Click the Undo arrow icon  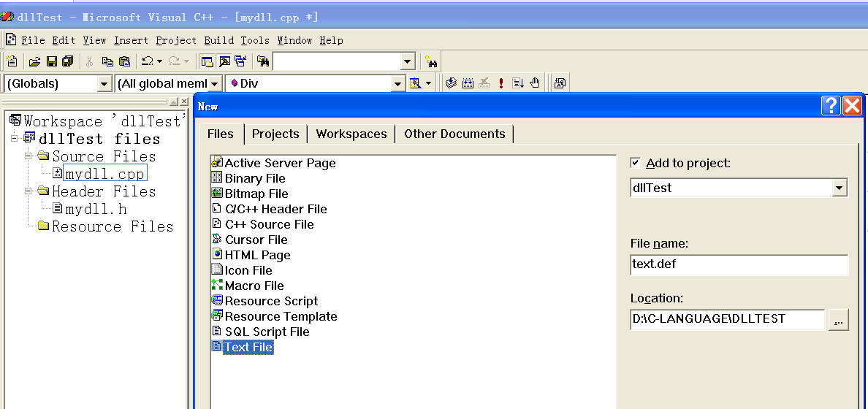click(x=148, y=61)
